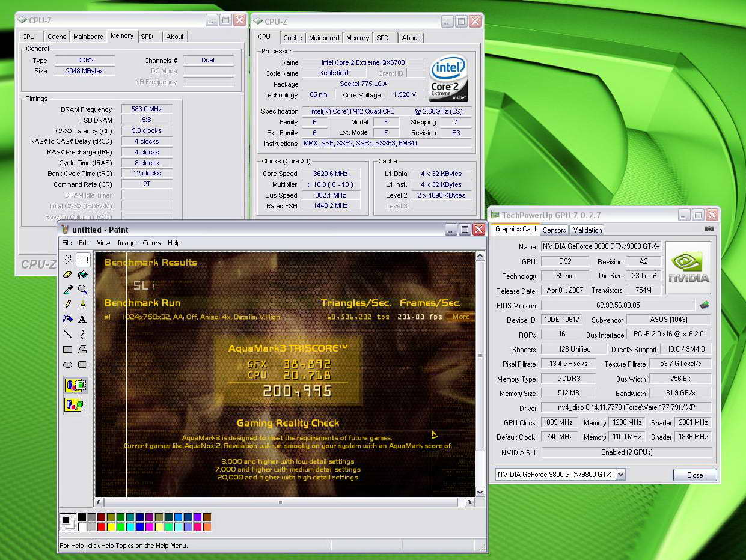
Task: Click the processor Name field QX6700
Action: pos(363,62)
